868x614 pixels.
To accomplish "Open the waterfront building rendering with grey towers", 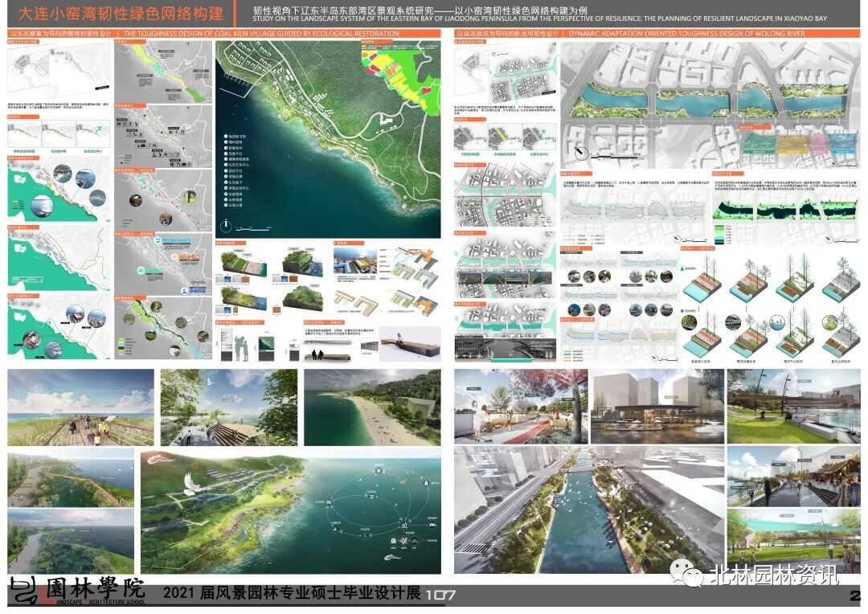I will coord(657,407).
